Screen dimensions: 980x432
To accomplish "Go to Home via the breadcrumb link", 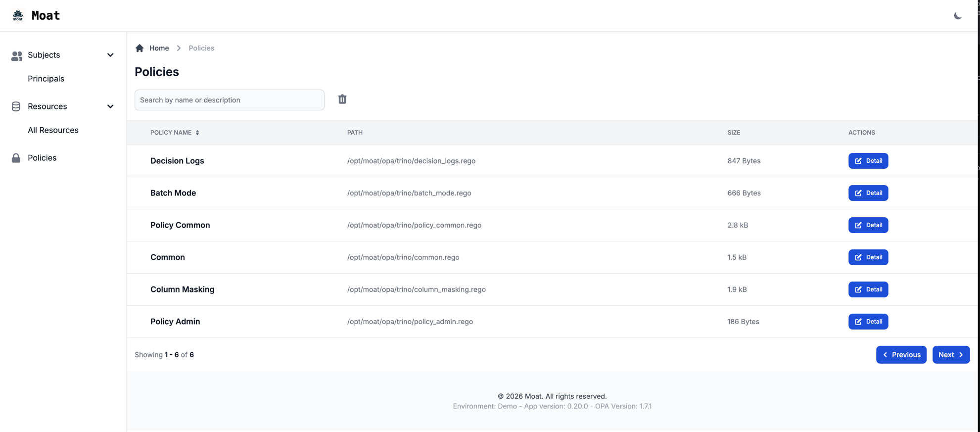I will [159, 48].
